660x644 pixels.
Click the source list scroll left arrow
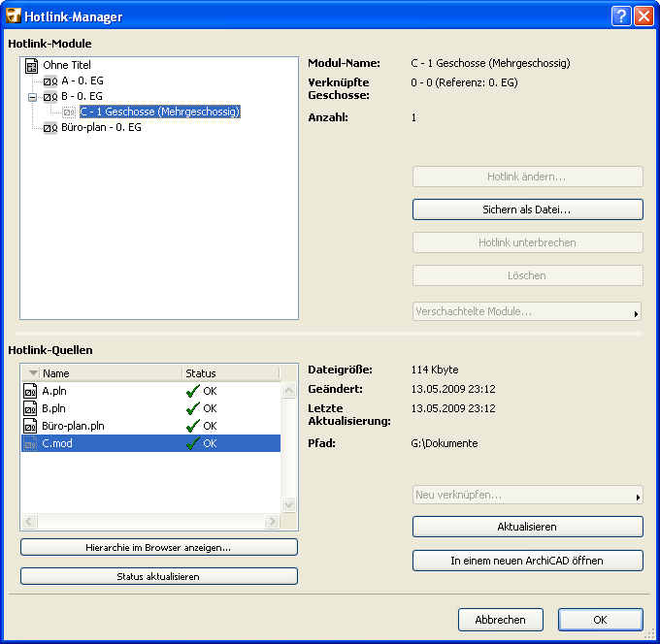(29, 522)
